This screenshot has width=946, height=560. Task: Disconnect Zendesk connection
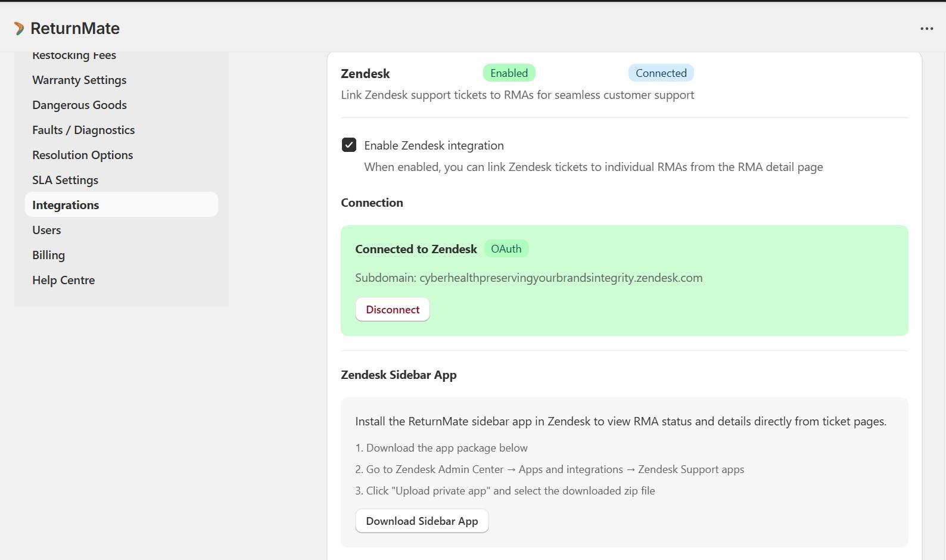coord(393,309)
